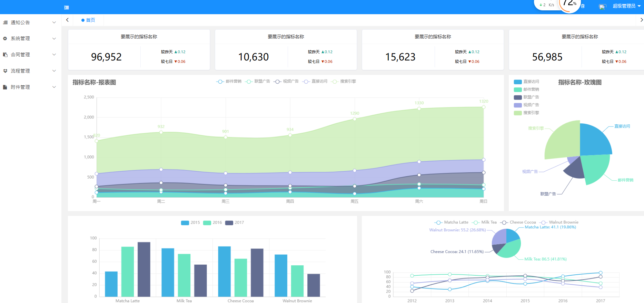Image resolution: width=644 pixels, height=303 pixels.
Task: Open the 系统管理 menu
Action: coord(31,38)
